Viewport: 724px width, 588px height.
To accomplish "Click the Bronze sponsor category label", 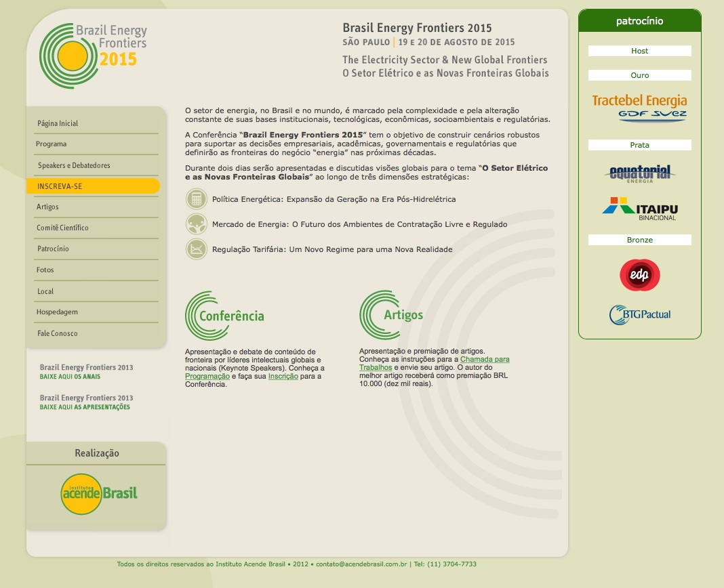I will coord(639,240).
